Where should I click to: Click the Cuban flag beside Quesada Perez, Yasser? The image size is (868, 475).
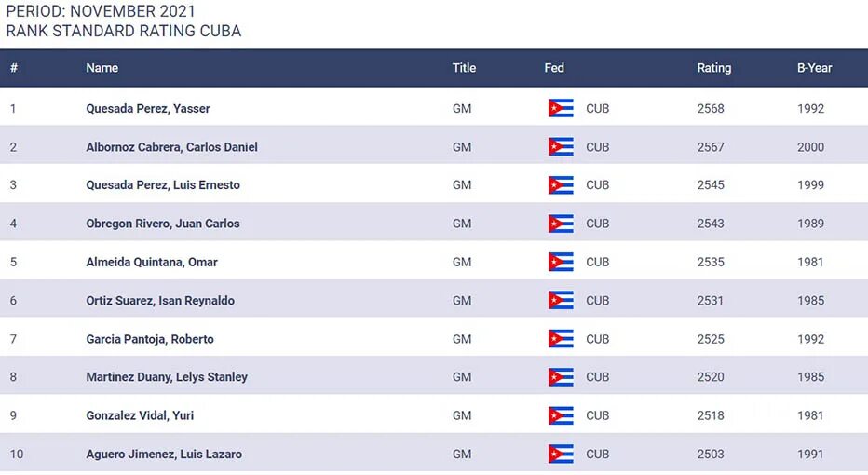[561, 108]
